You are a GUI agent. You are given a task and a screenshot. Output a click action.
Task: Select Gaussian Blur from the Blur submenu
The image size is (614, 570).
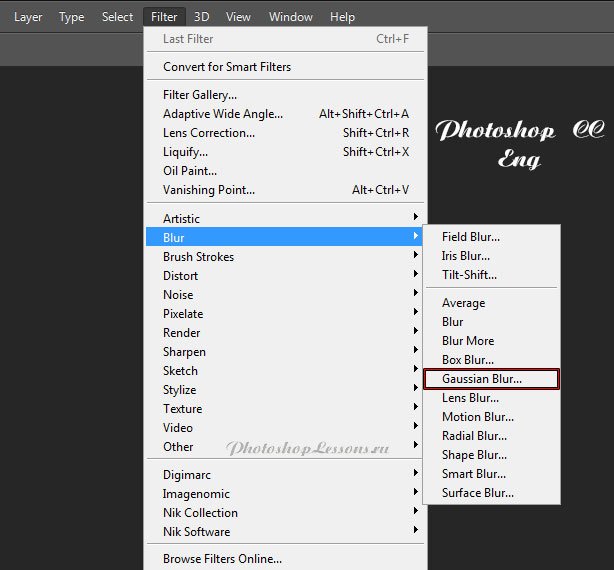(482, 379)
